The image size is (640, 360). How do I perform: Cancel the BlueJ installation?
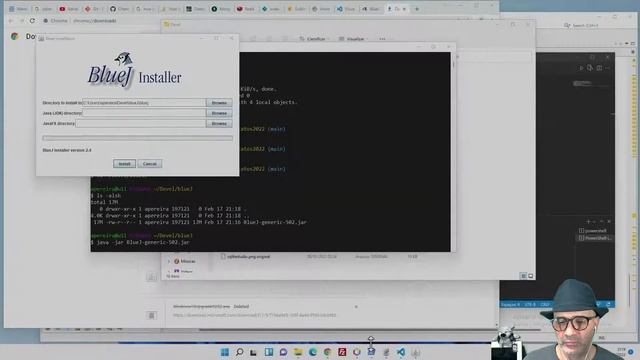click(150, 164)
